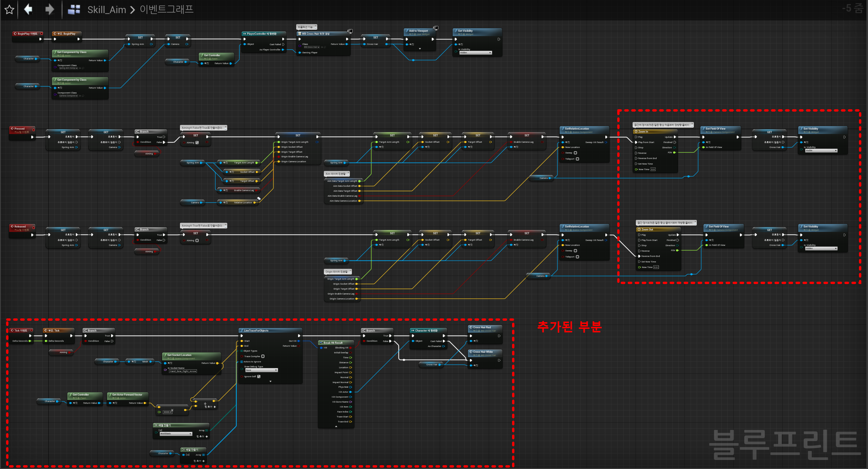
Task: Click the function icon on Get Socket Location
Action: 165,355
